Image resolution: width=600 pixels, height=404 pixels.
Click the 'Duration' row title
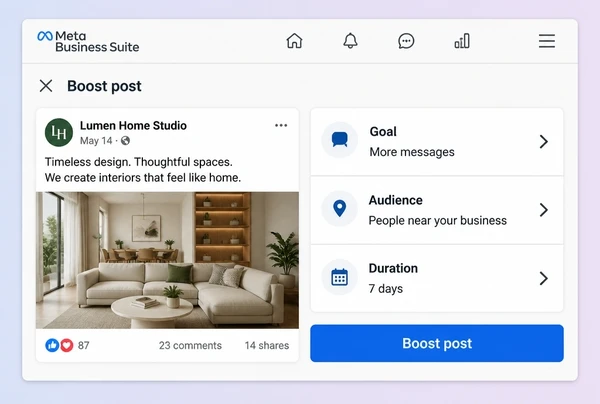393,268
